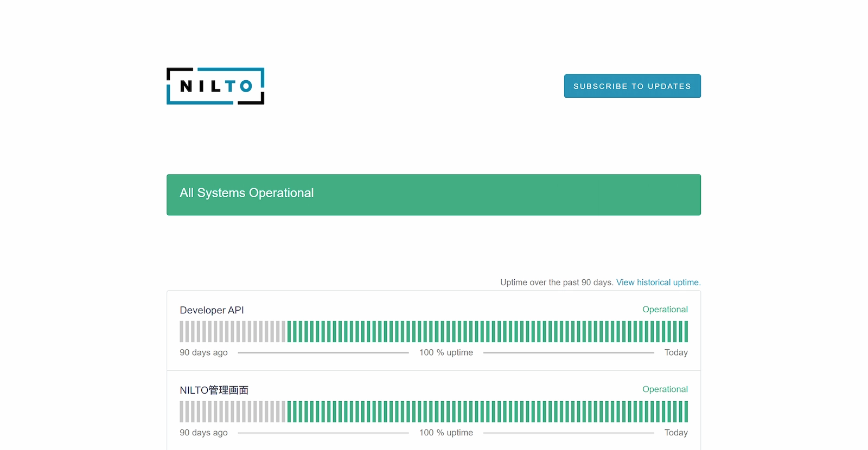This screenshot has width=868, height=450.
Task: Select the Developer API component name
Action: 212,310
